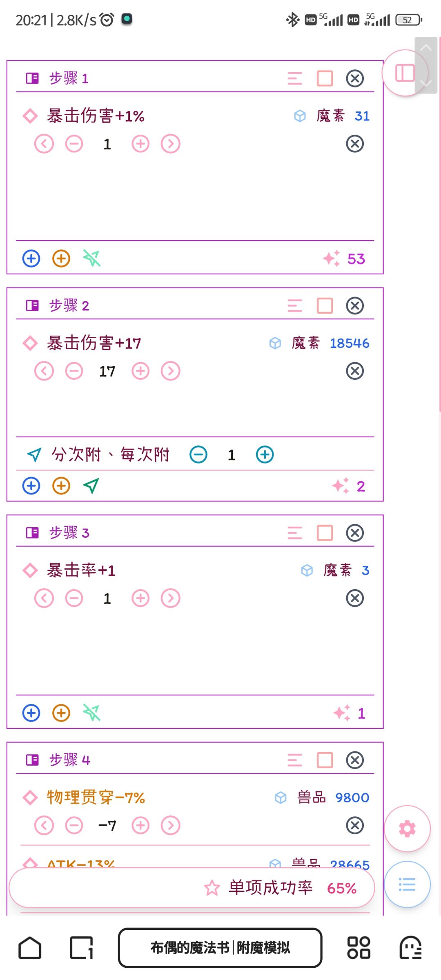This screenshot has width=441, height=980.
Task: Increase 每次附 count with teal plus
Action: click(x=265, y=455)
